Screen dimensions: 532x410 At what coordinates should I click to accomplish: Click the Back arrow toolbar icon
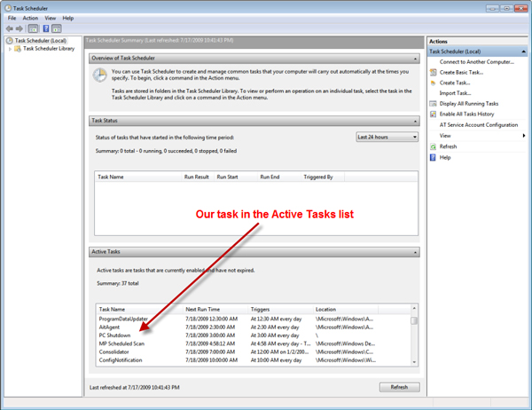[10, 28]
